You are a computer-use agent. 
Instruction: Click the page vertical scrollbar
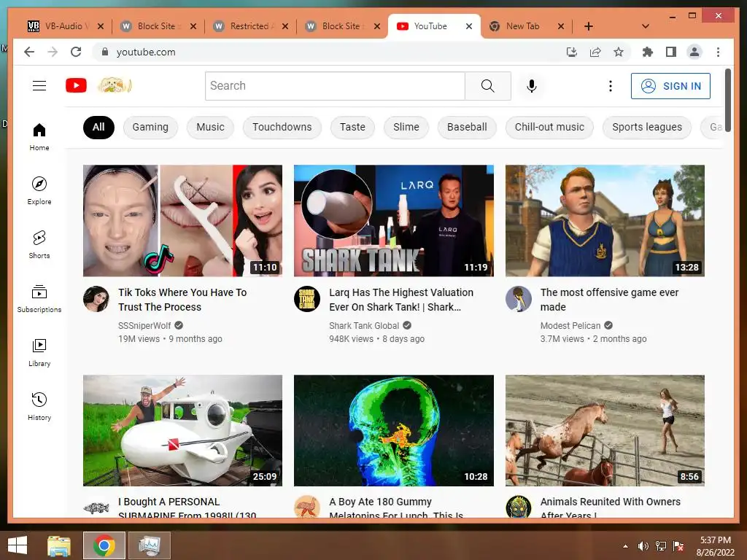pyautogui.click(x=727, y=99)
